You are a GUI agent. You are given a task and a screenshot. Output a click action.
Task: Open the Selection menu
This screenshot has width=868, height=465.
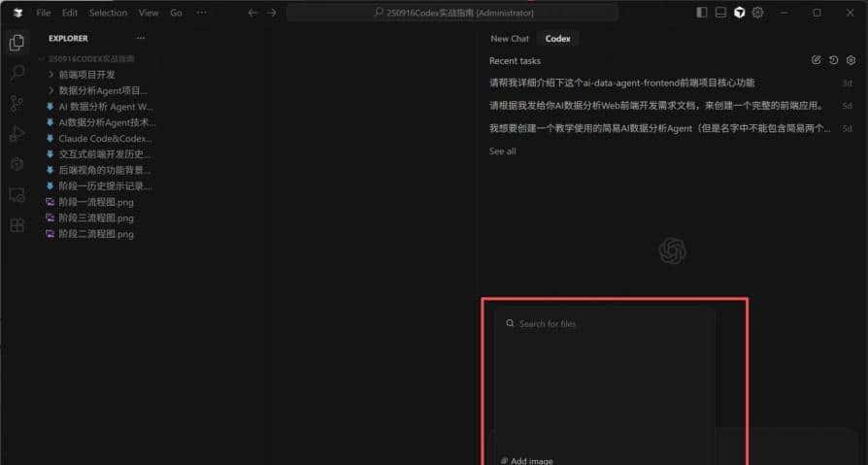tap(108, 13)
